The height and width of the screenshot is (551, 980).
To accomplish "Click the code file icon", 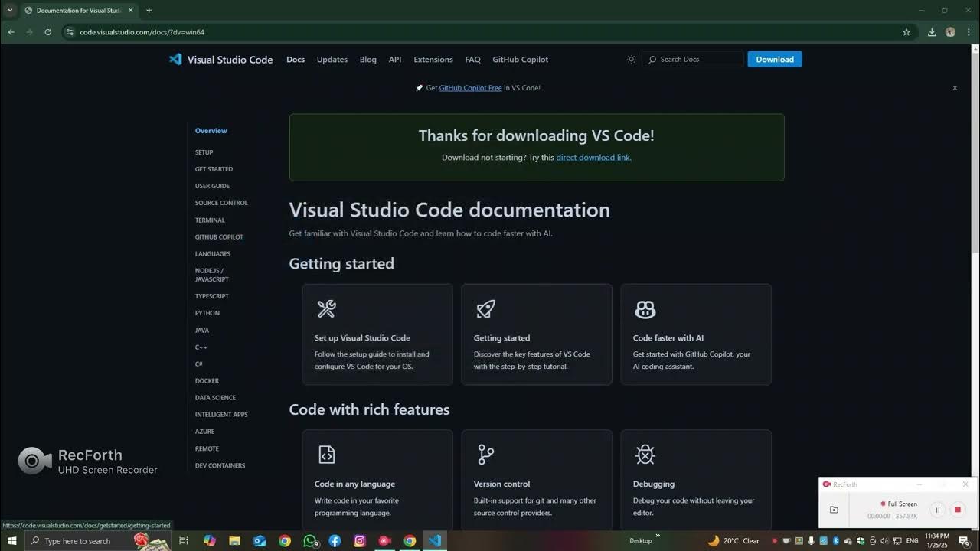I will pyautogui.click(x=327, y=455).
